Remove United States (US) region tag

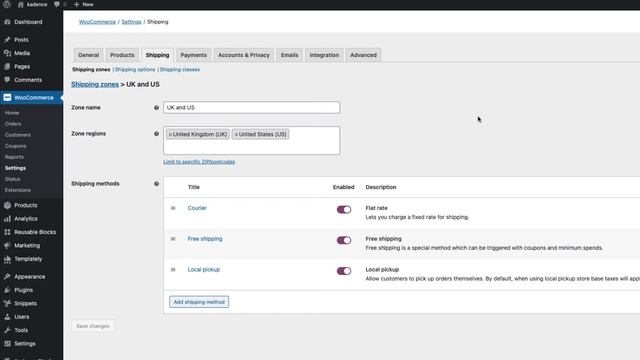point(236,134)
